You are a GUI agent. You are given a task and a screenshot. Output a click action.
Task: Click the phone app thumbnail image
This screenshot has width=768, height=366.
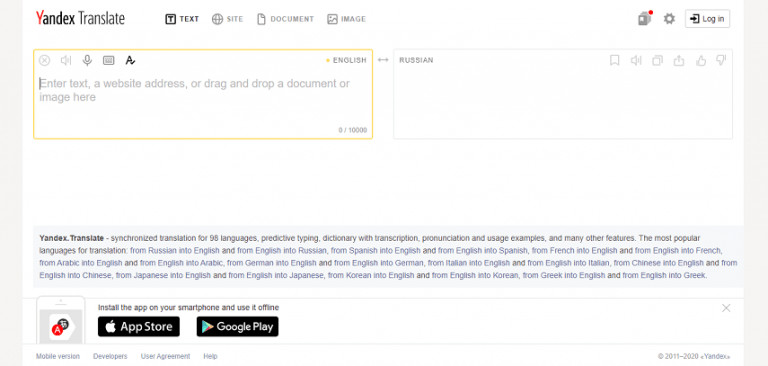click(61, 321)
